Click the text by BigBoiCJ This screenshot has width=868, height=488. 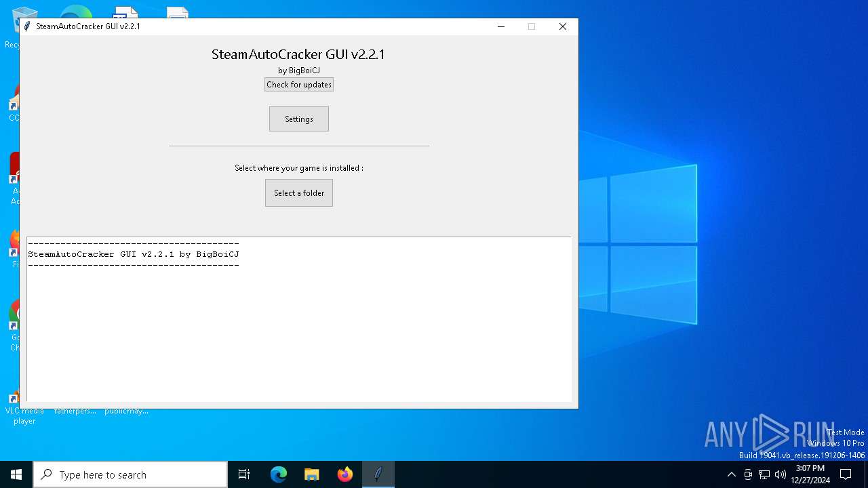point(299,70)
